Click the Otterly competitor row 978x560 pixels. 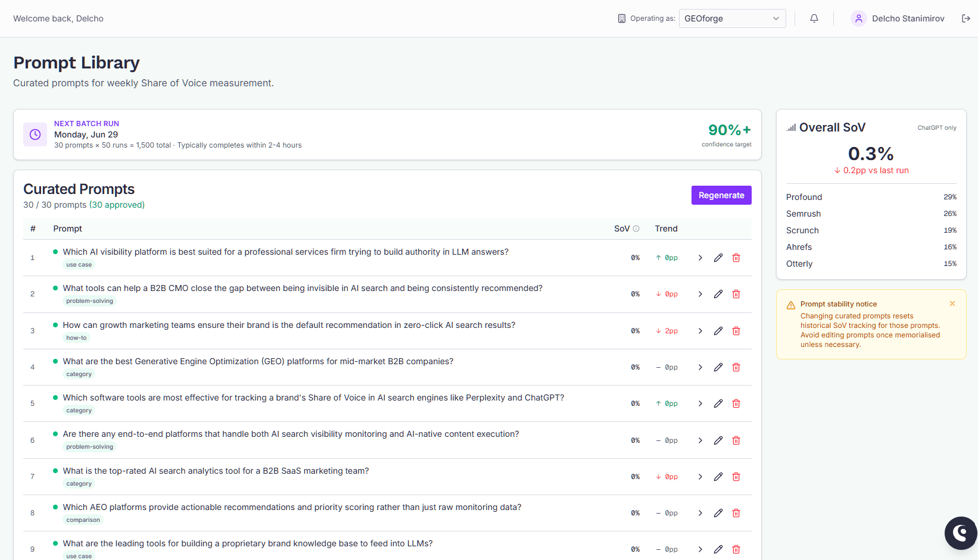(x=871, y=264)
